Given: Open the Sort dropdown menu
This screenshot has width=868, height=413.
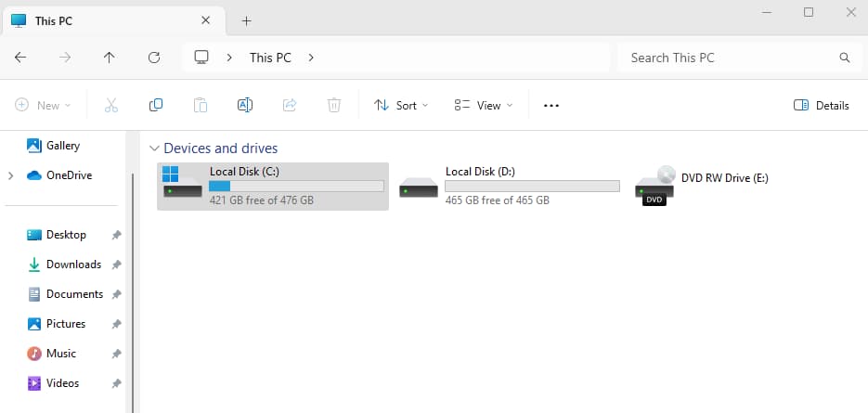Looking at the screenshot, I should pyautogui.click(x=401, y=105).
